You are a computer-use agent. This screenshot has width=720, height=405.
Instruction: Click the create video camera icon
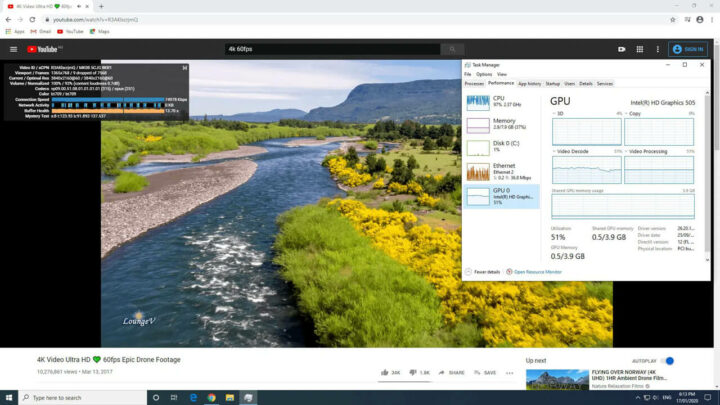pyautogui.click(x=622, y=49)
